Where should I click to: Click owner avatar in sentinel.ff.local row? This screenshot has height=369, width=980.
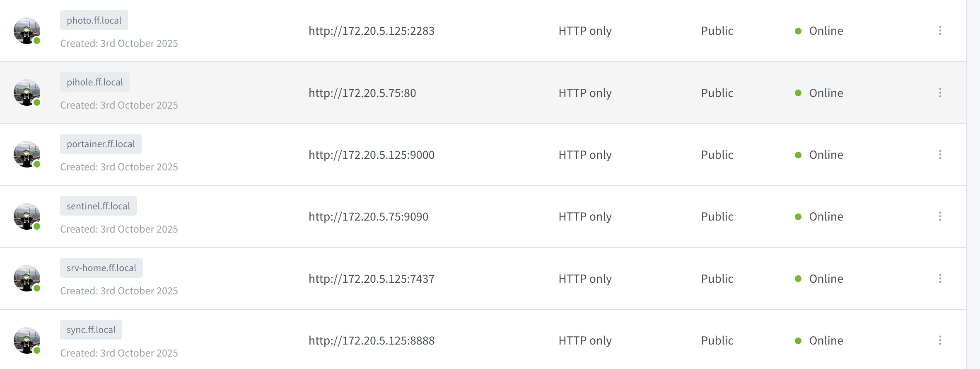coord(27,216)
